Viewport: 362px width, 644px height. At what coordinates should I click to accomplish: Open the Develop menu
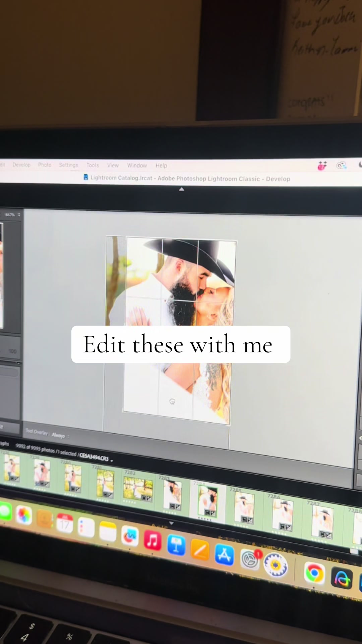[x=21, y=165]
